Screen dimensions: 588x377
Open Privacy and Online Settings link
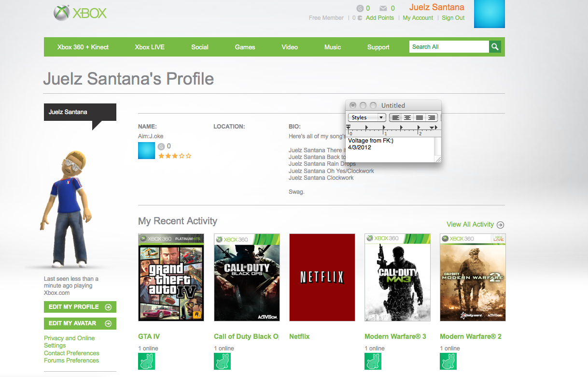70,342
